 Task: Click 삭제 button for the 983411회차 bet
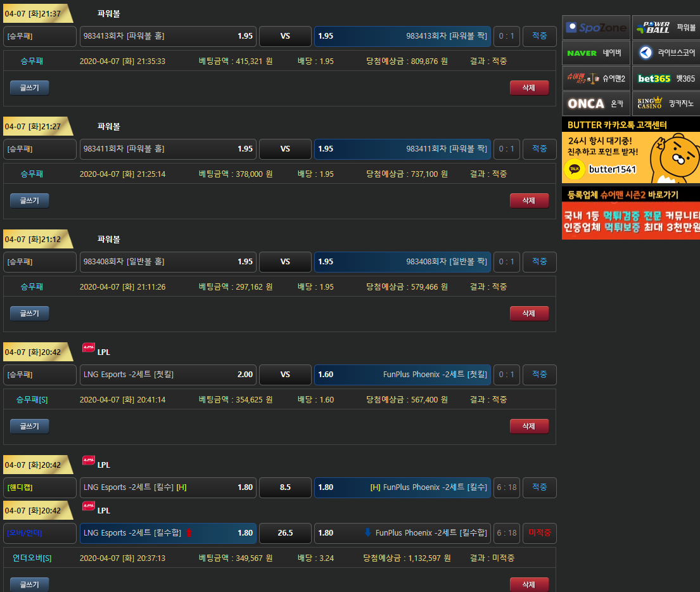tap(529, 200)
